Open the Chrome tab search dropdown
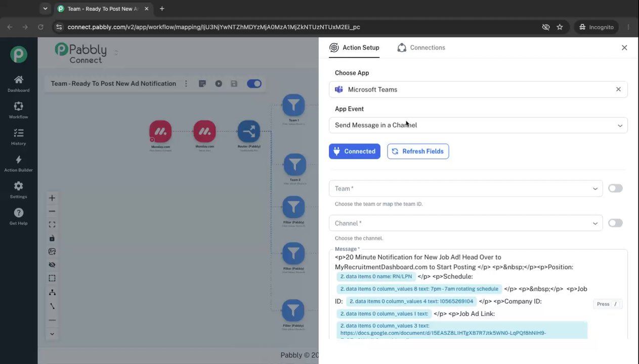 (x=46, y=9)
